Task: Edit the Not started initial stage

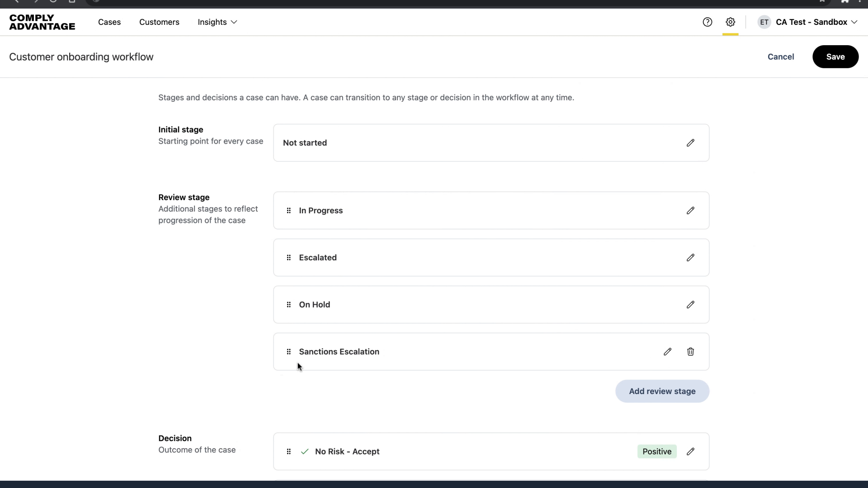Action: pyautogui.click(x=690, y=143)
